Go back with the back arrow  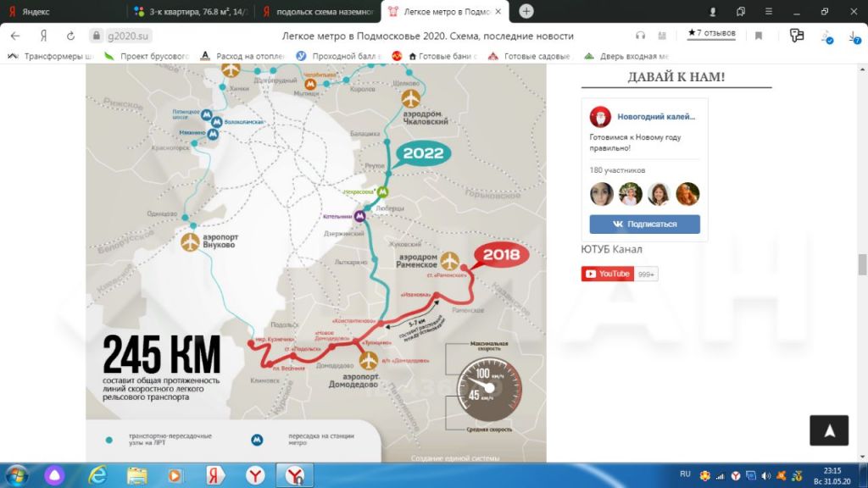(15, 36)
